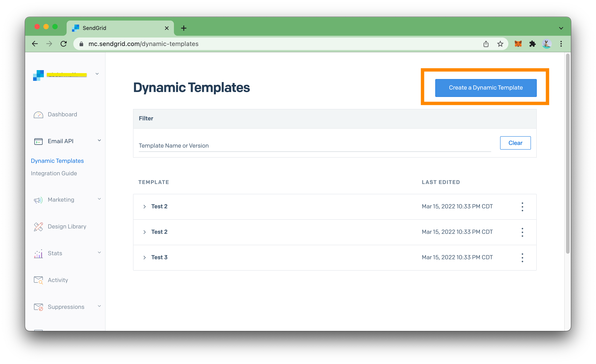Open the Integration Guide sidebar item
The width and height of the screenshot is (596, 364).
point(54,173)
